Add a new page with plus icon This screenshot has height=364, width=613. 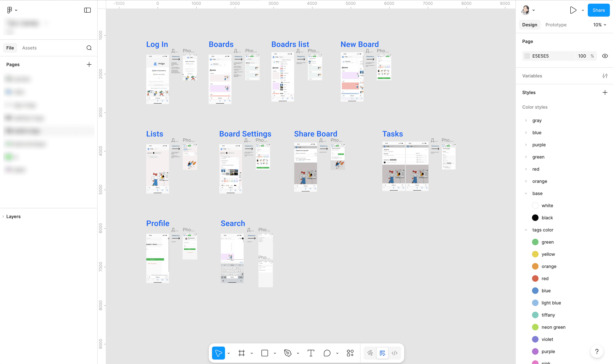pyautogui.click(x=89, y=64)
